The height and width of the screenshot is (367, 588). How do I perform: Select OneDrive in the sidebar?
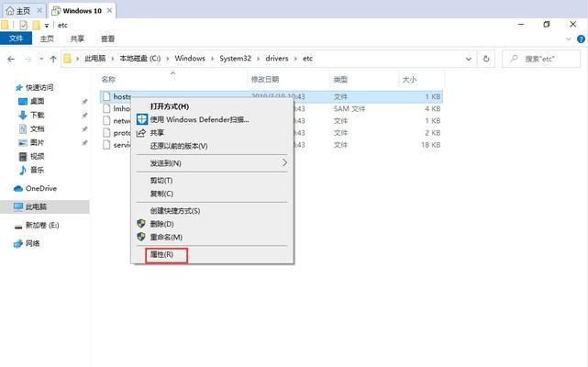pyautogui.click(x=41, y=188)
